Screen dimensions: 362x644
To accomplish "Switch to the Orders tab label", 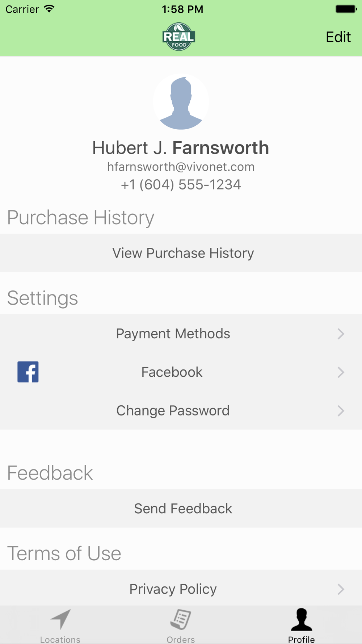I will coord(181,639).
